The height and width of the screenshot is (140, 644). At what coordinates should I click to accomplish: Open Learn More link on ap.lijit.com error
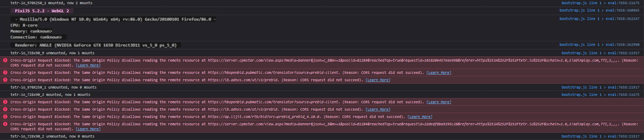point(420,117)
